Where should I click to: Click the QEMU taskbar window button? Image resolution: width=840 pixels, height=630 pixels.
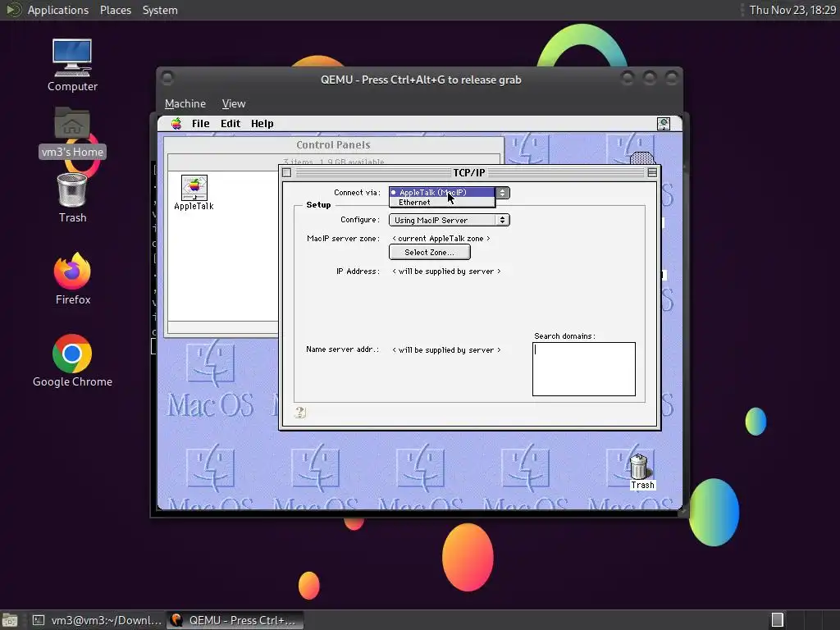coord(235,620)
